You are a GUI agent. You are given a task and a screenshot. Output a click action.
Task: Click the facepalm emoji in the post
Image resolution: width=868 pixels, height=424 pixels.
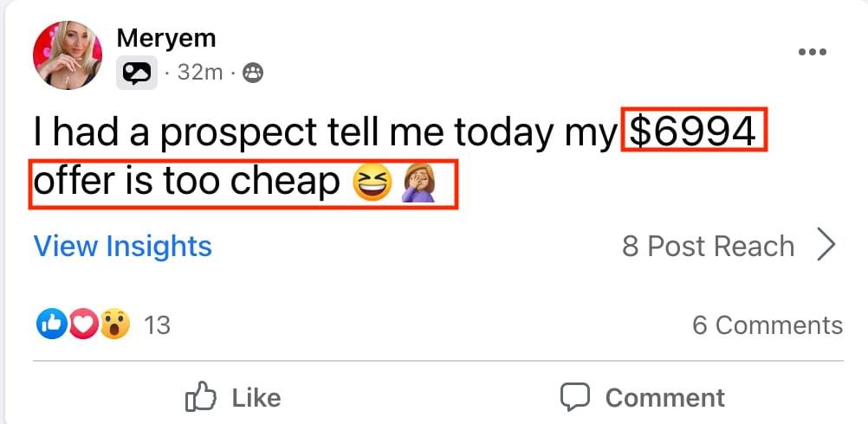(419, 183)
